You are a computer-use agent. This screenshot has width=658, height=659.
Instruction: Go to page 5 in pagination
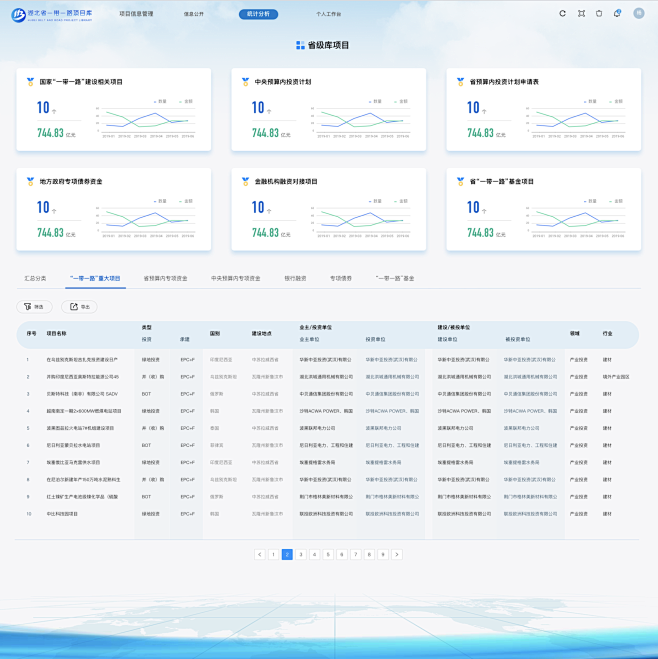328,554
